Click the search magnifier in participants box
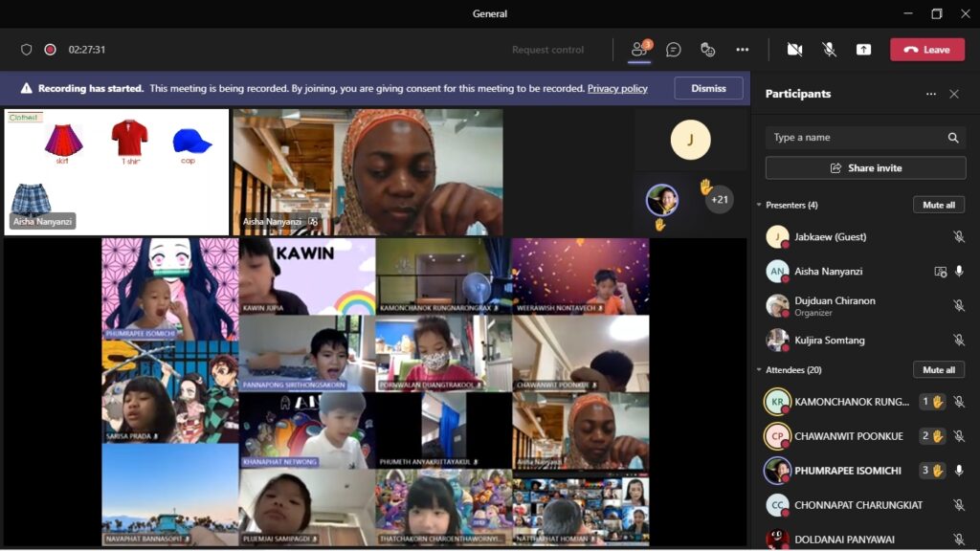This screenshot has width=980, height=551. [953, 138]
